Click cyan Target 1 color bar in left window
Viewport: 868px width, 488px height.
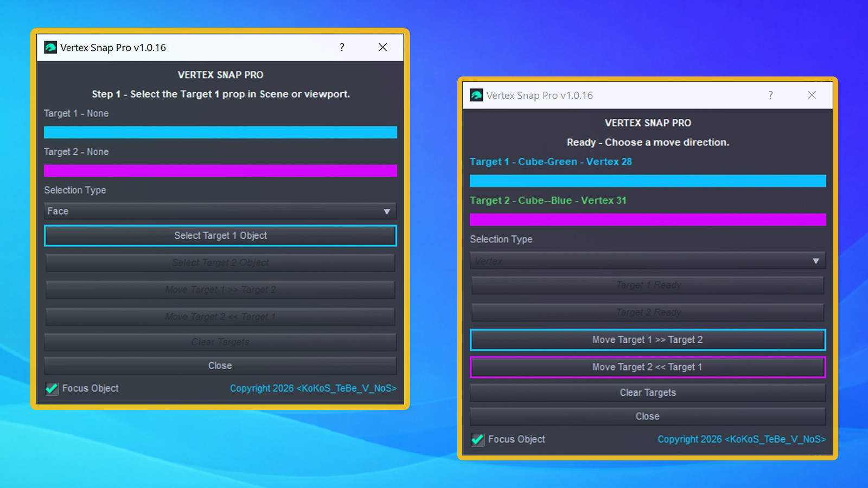220,132
